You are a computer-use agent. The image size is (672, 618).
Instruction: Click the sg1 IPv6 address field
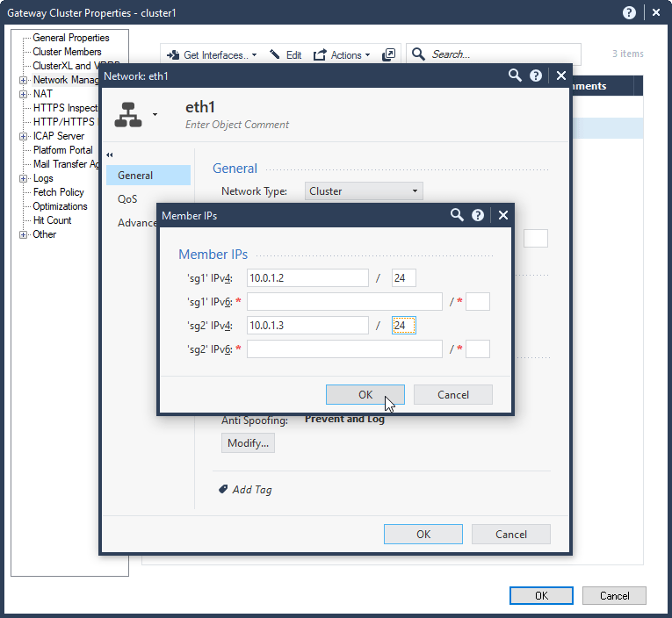344,301
